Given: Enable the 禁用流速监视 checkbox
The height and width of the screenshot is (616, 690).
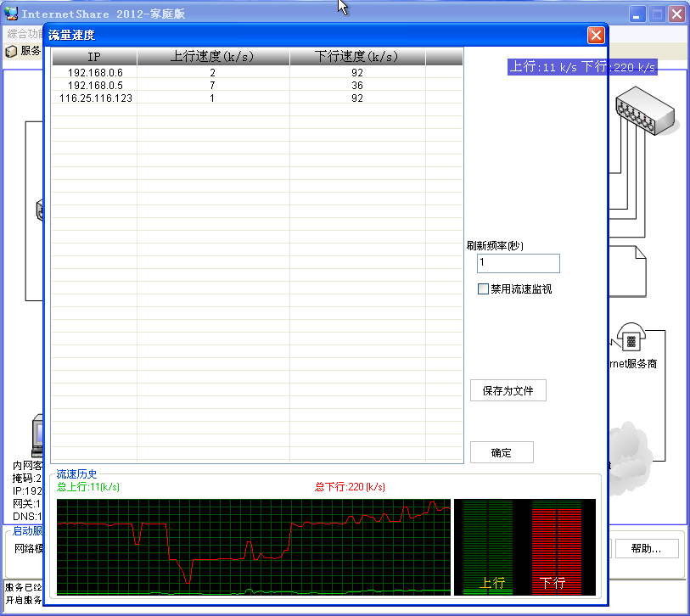Looking at the screenshot, I should (484, 289).
